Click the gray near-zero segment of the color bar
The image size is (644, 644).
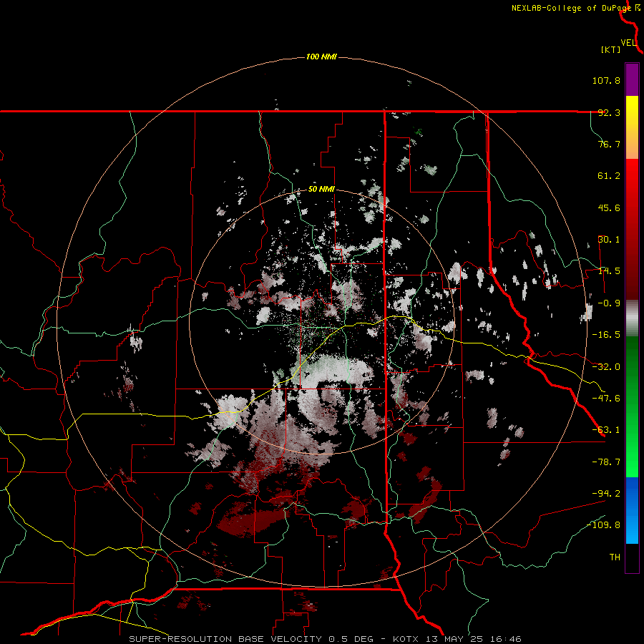click(x=632, y=318)
